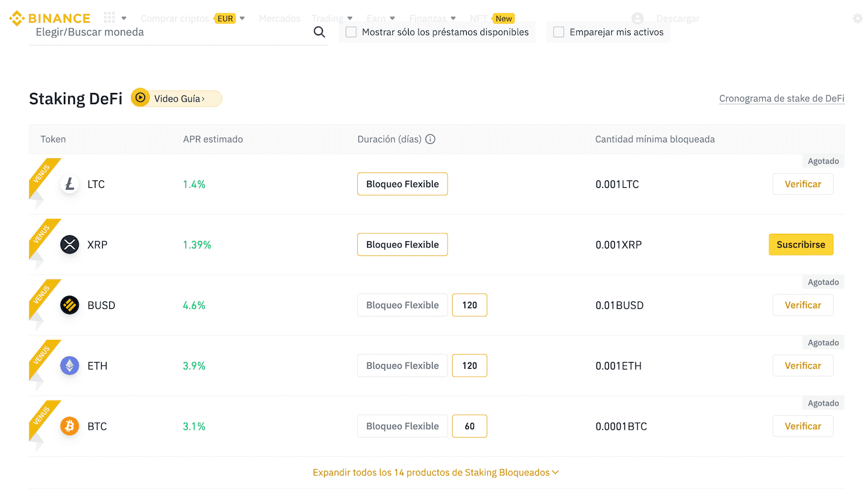Click the APR estimado column header
This screenshot has height=491, width=868.
click(213, 139)
